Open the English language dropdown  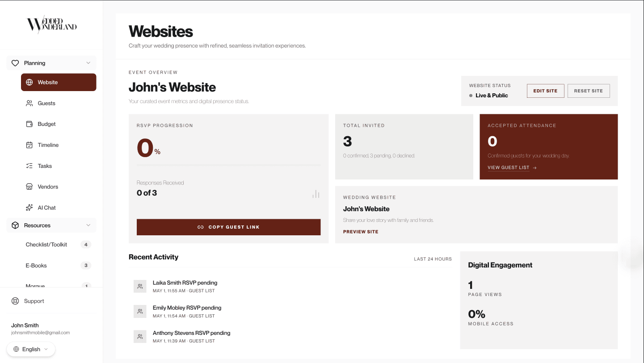pos(31,349)
